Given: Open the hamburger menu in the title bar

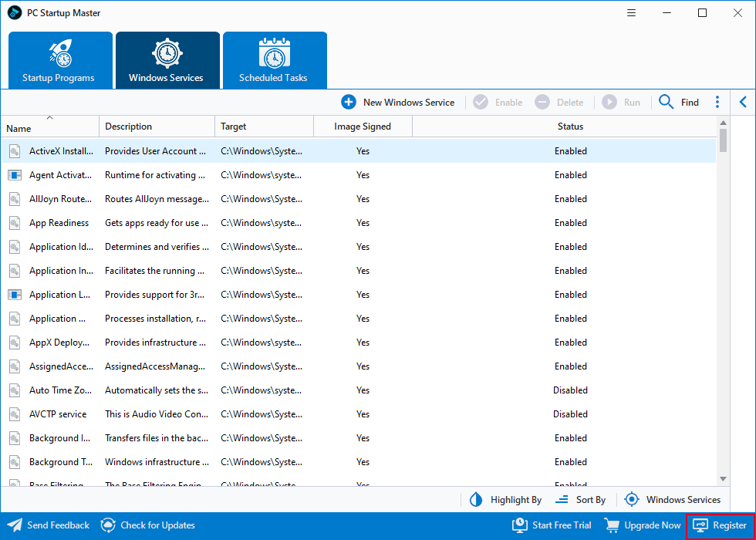Looking at the screenshot, I should [631, 13].
